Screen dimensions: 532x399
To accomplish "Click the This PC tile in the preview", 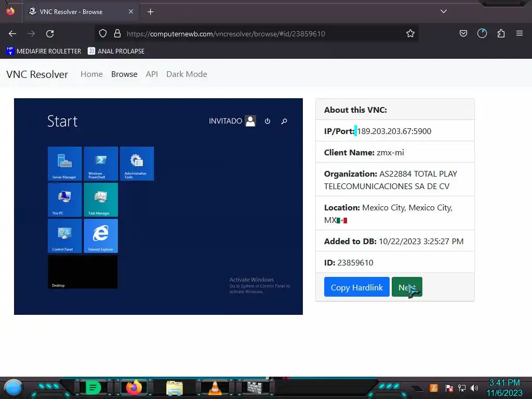I will 64,200.
